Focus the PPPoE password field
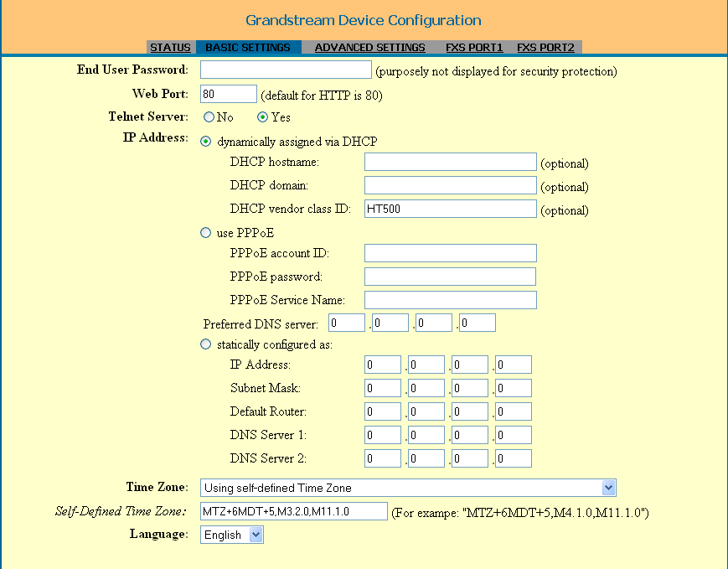The height and width of the screenshot is (569, 728). click(x=451, y=277)
